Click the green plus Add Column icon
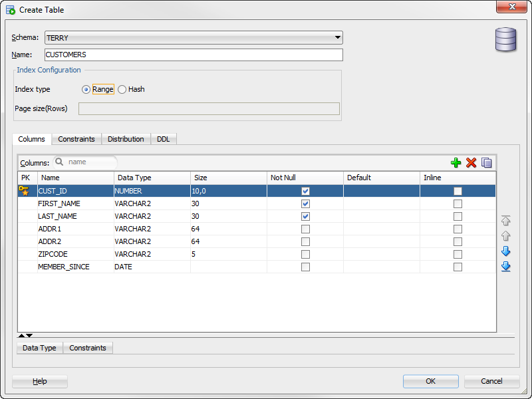Image resolution: width=532 pixels, height=399 pixels. point(456,163)
